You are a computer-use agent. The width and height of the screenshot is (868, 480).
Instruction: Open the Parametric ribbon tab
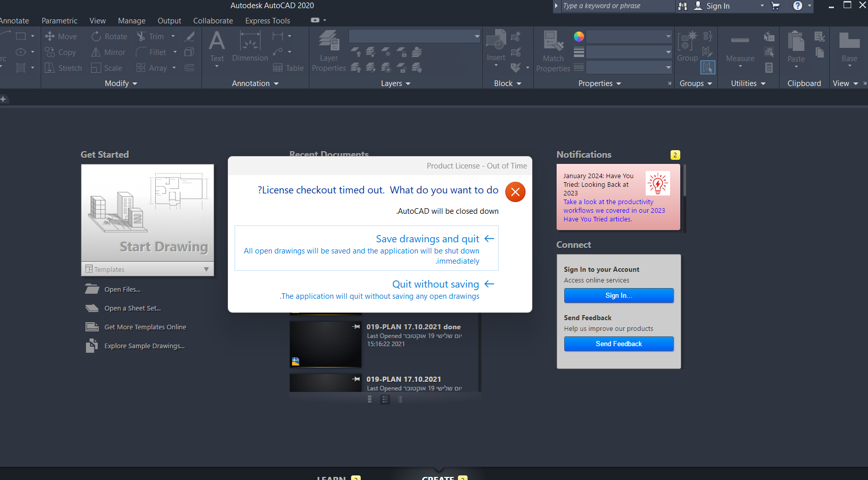click(60, 21)
